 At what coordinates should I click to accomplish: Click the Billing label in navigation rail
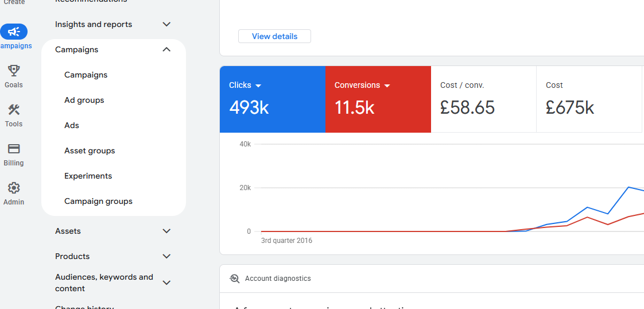click(x=14, y=163)
